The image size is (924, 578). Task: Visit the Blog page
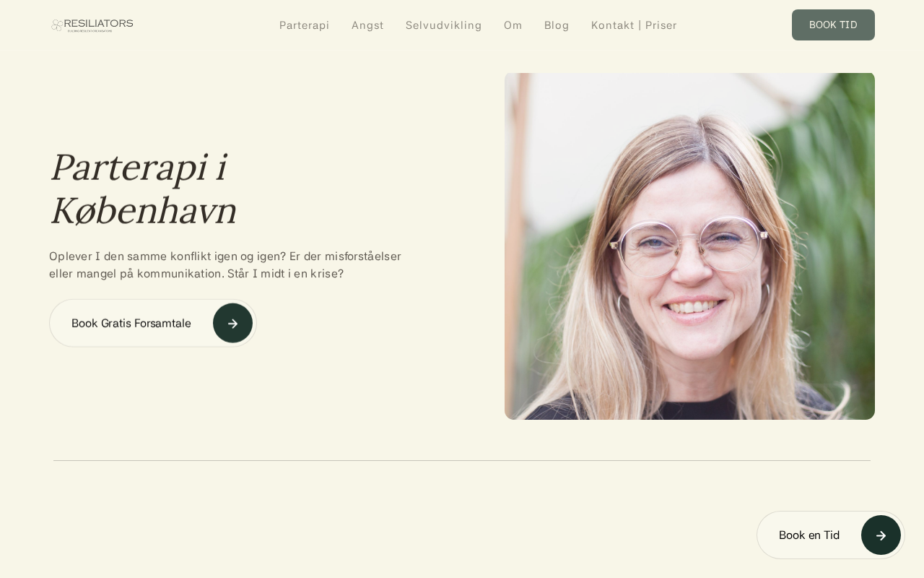557,25
